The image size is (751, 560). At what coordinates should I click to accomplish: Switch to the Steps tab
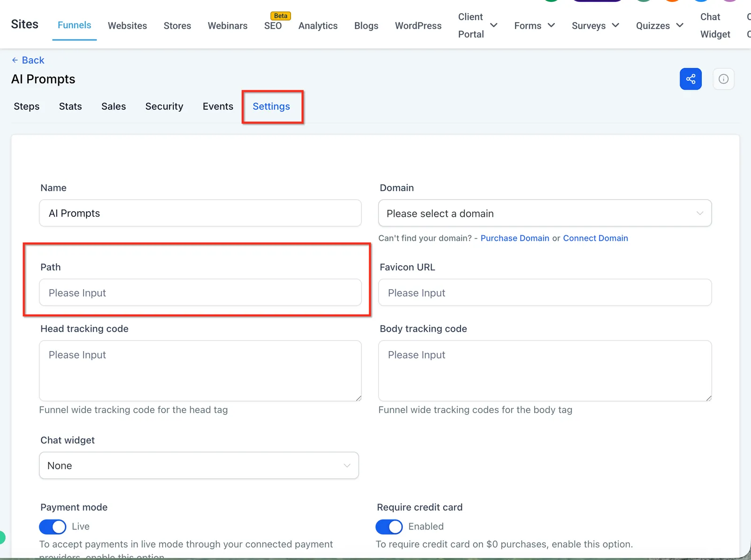click(27, 106)
